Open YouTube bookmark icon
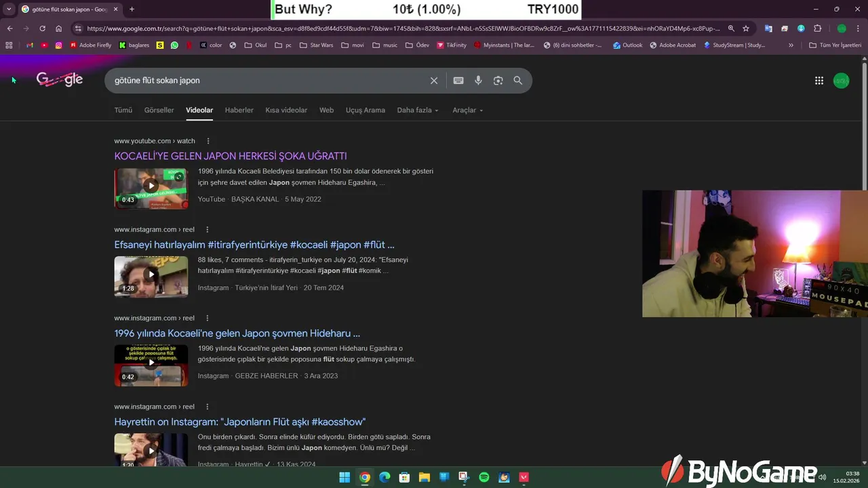 (x=44, y=45)
